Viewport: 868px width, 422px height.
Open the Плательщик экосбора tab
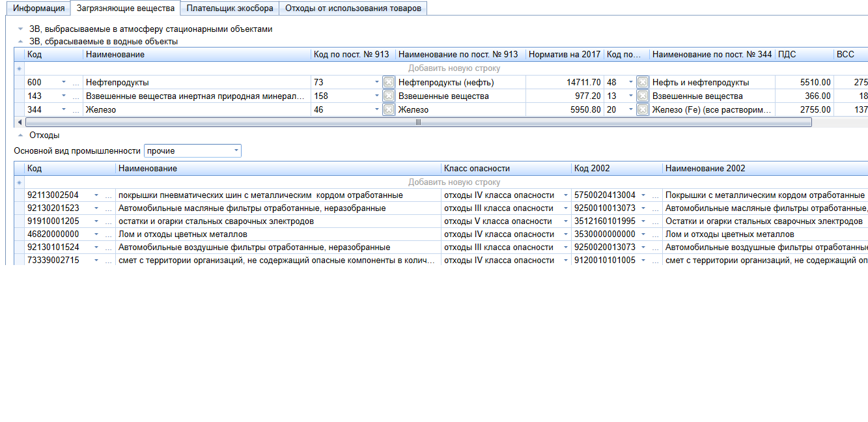click(230, 8)
